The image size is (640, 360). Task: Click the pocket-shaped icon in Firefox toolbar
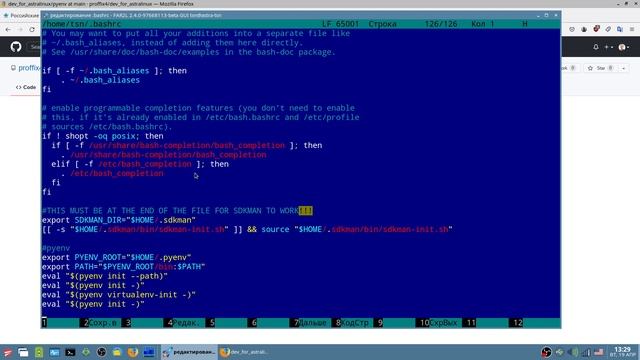pos(572,29)
